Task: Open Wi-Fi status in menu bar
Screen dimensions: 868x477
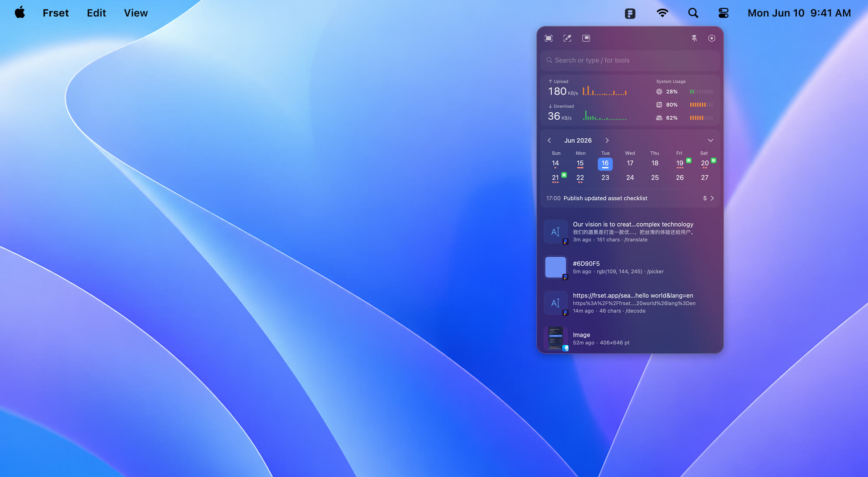Action: [662, 13]
